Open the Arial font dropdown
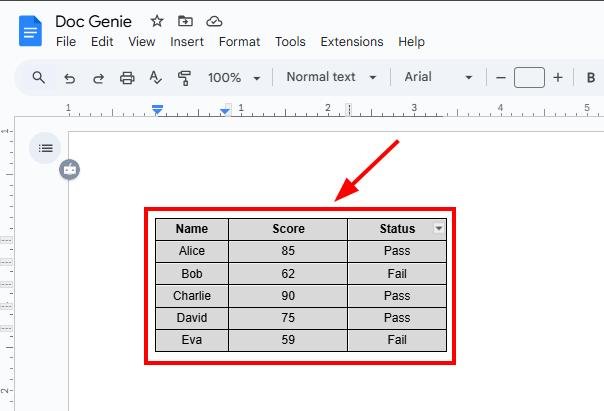The width and height of the screenshot is (604, 411). point(438,77)
